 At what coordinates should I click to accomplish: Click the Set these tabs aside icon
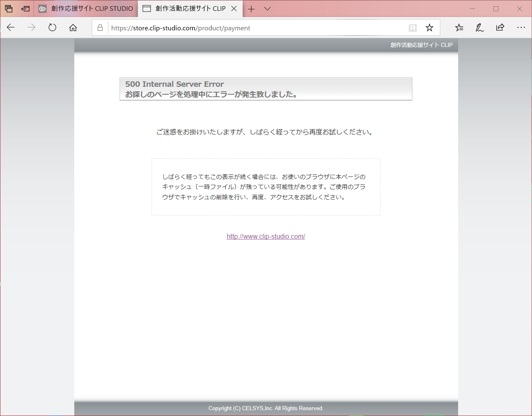(26, 9)
